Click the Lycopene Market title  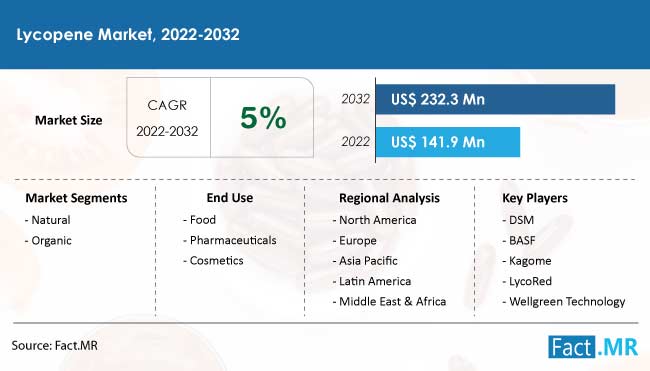point(128,34)
